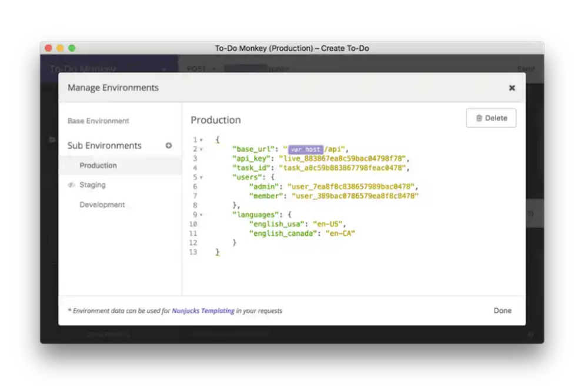
Task: Click the "member" user value on line 7
Action: click(355, 196)
